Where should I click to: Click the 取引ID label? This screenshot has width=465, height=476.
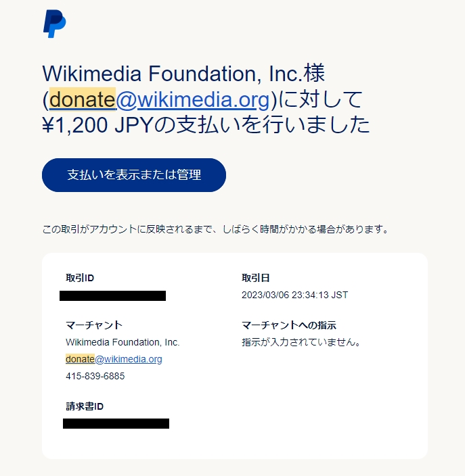click(x=80, y=278)
